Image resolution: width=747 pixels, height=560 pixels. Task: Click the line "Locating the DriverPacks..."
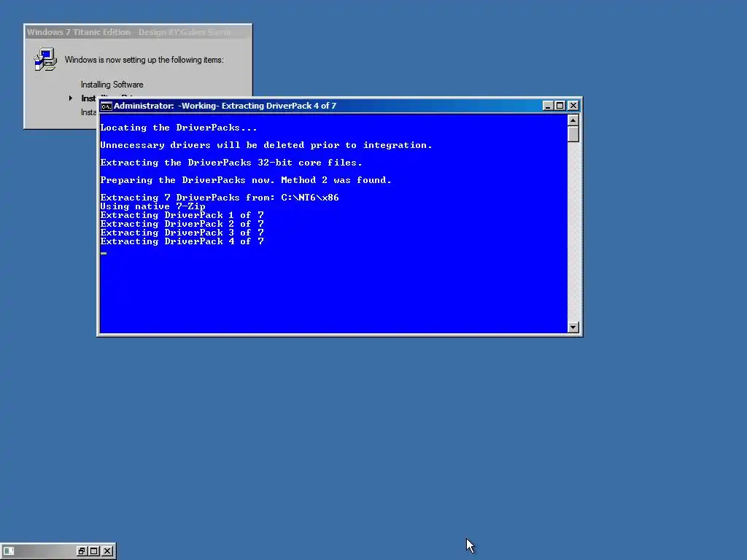(x=179, y=128)
